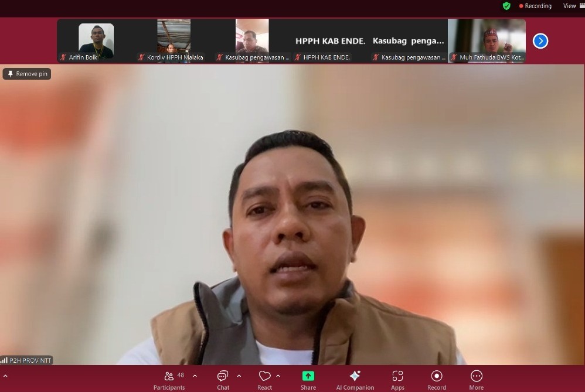Open the Participants panel icon

click(169, 376)
